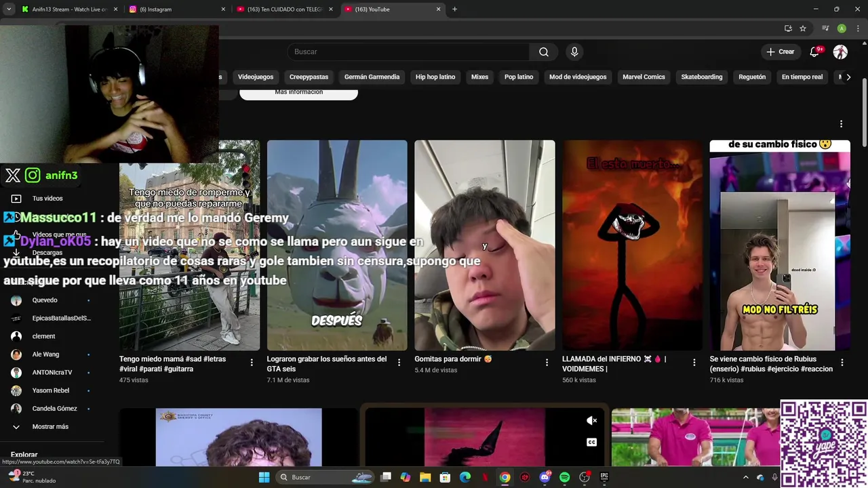Switch to Ten CUIDADO con TELEGRAM tab
The width and height of the screenshot is (868, 488).
click(285, 9)
